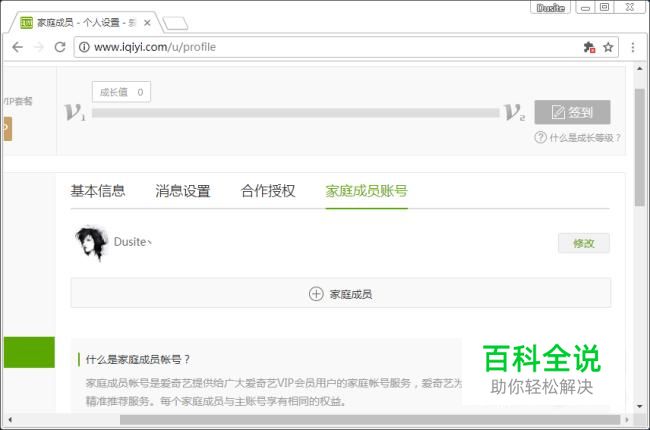View site info icon in address bar
This screenshot has height=430, width=650.
(84, 47)
